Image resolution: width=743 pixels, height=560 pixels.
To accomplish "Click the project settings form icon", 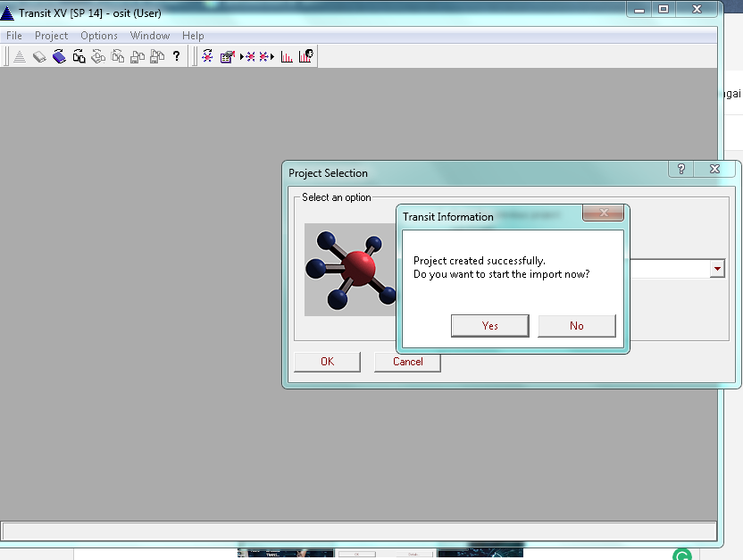I will (x=228, y=56).
